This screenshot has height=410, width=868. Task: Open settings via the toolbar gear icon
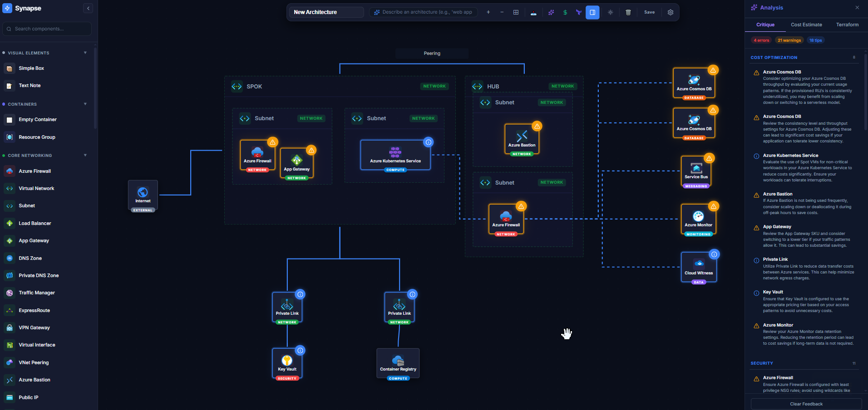(670, 12)
